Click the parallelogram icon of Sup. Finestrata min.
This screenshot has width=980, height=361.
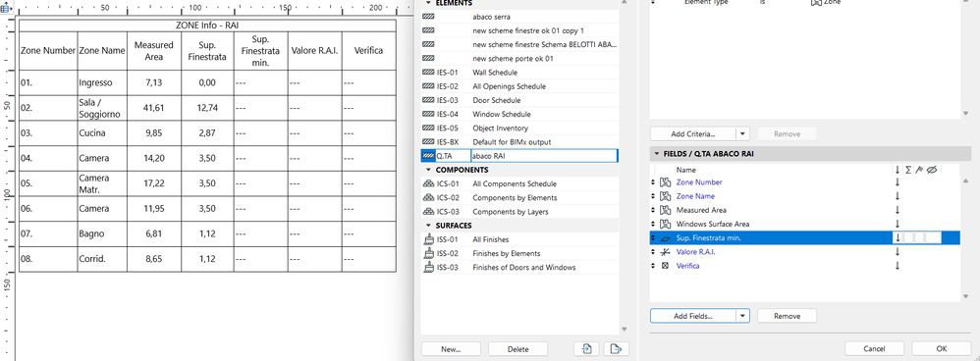tap(666, 238)
